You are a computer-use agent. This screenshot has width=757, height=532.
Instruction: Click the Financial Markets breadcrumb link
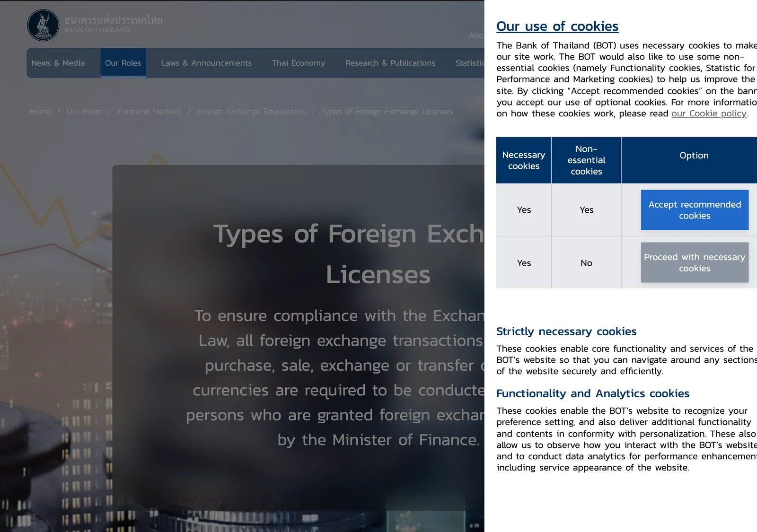pos(149,112)
